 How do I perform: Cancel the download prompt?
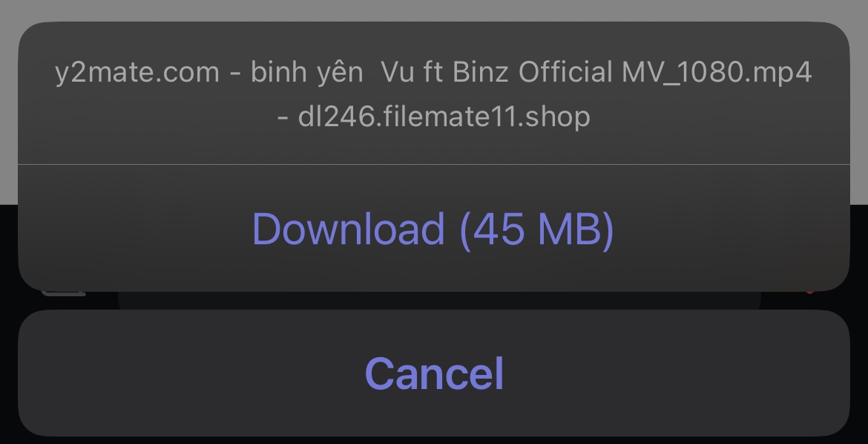tap(433, 373)
